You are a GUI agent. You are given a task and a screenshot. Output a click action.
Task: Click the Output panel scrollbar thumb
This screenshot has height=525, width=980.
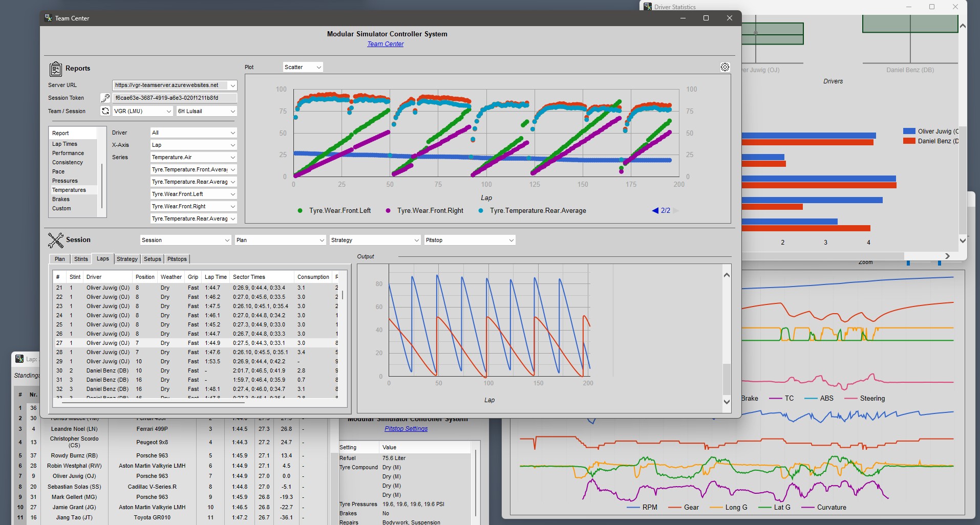coord(727,379)
